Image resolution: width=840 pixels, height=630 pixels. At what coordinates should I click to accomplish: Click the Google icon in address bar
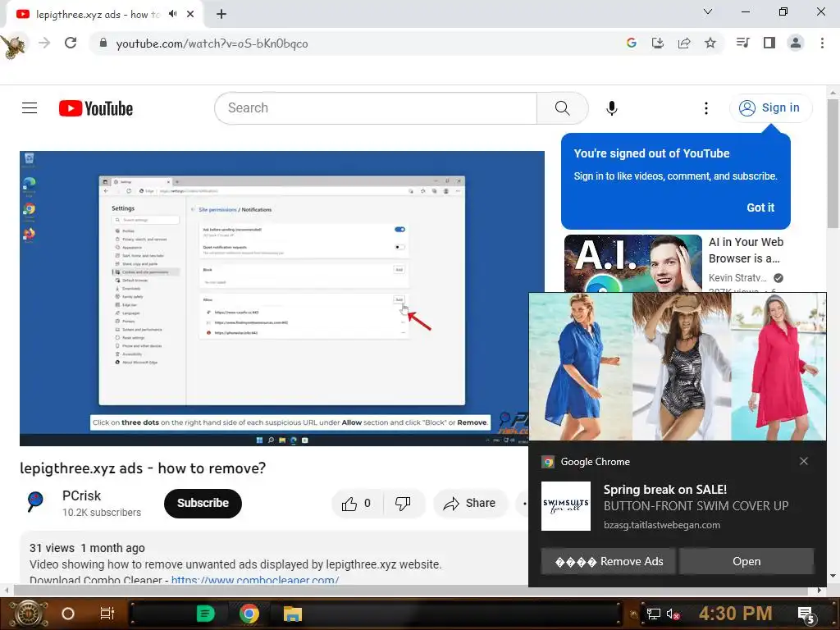[631, 43]
